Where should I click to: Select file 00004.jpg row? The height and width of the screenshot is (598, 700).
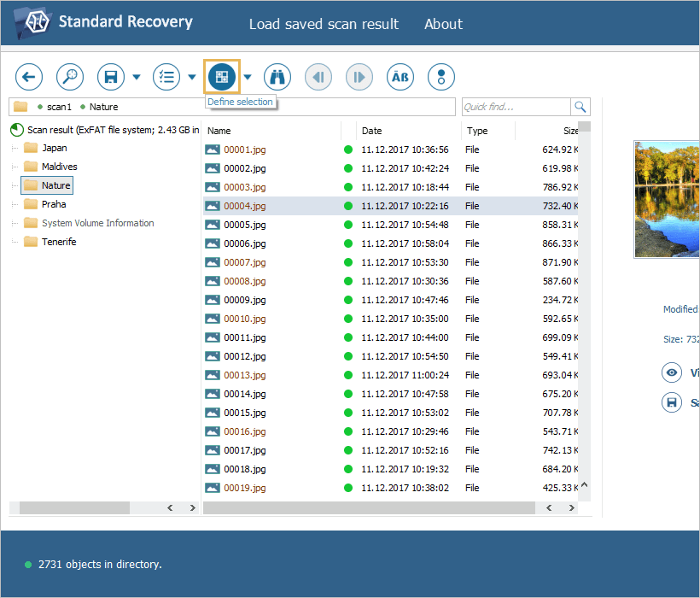(x=391, y=206)
